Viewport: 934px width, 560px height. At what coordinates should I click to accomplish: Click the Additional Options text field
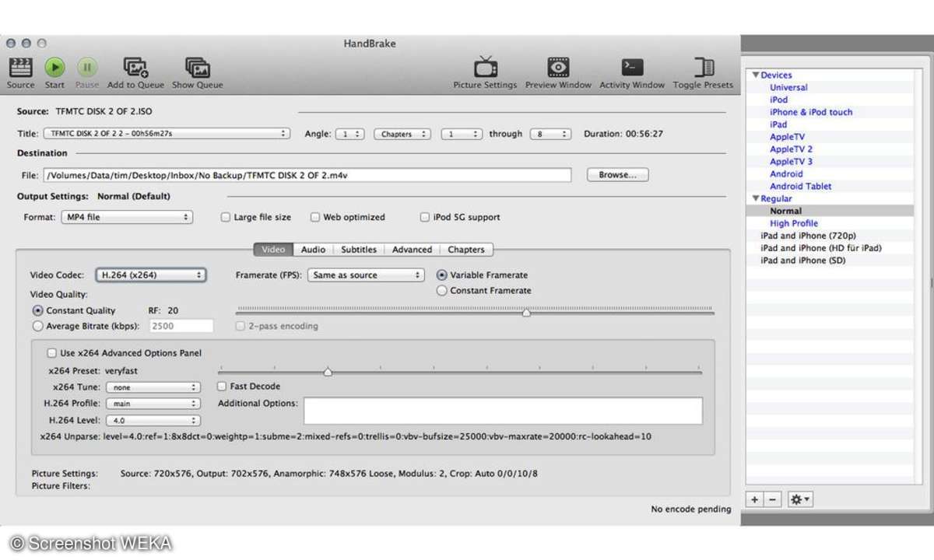(503, 411)
